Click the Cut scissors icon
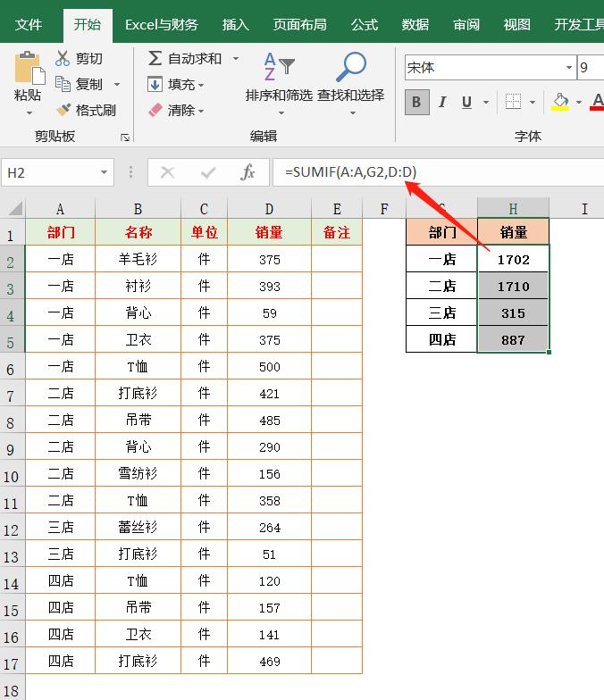Viewport: 604px width, 700px height. (63, 59)
